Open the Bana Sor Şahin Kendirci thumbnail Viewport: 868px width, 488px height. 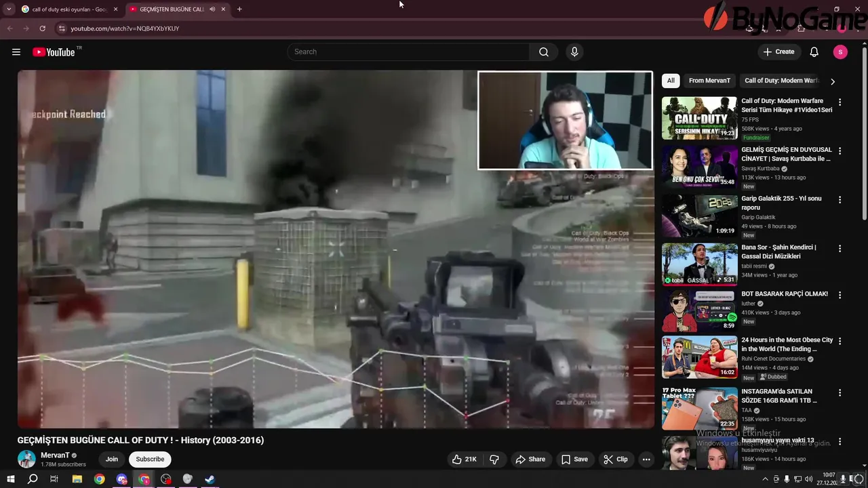(x=699, y=264)
